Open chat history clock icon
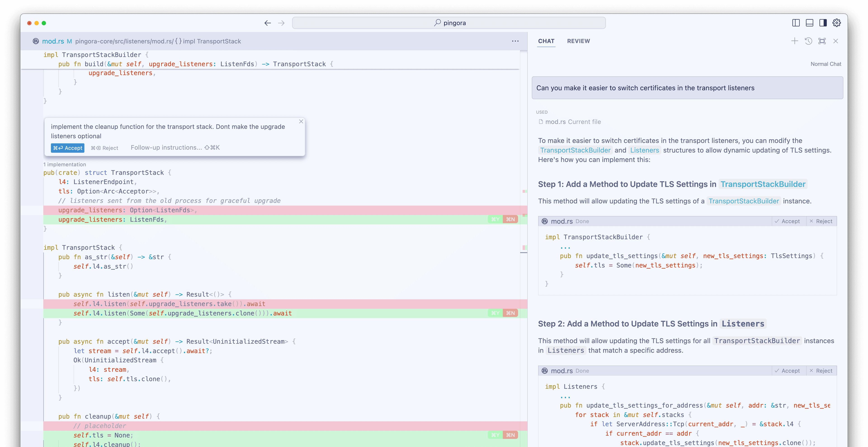 click(x=808, y=41)
